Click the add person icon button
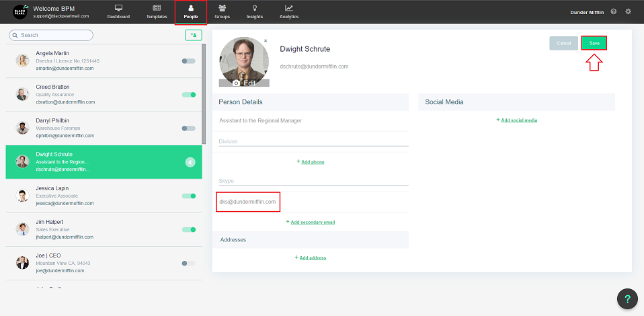Image resolution: width=644 pixels, height=316 pixels. (194, 35)
